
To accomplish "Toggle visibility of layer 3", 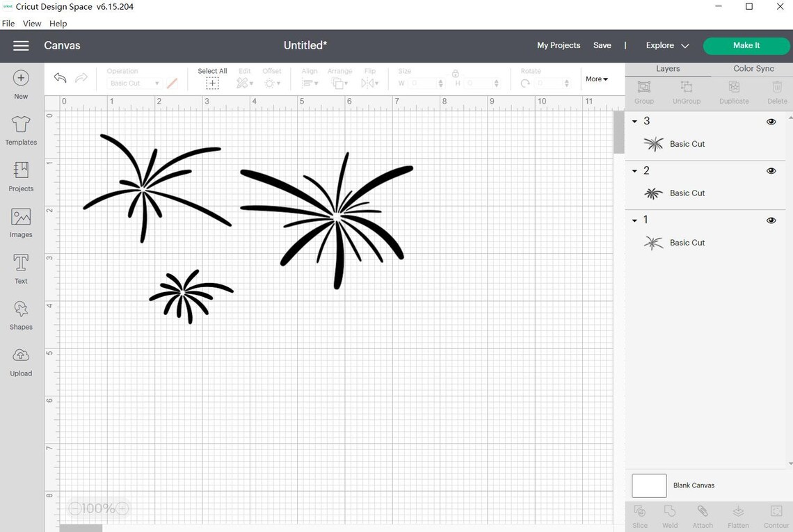I will click(x=771, y=121).
